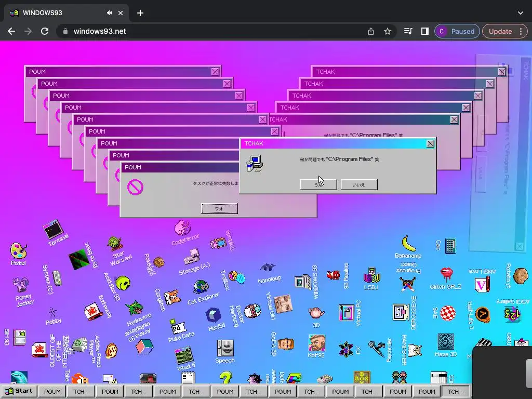Open the Piskel paint palette icon

(x=18, y=251)
